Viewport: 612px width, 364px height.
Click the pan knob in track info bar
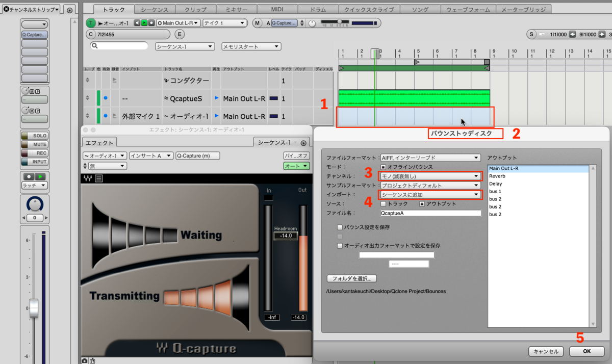pos(312,23)
